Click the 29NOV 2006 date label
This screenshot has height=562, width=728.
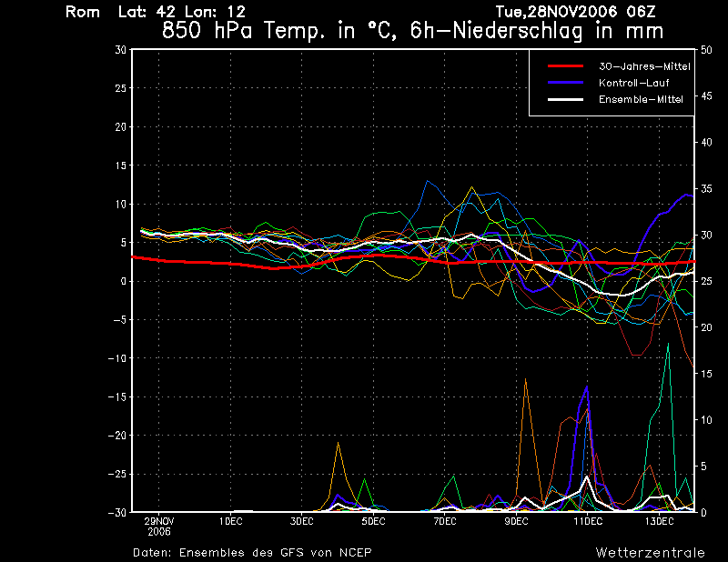pos(158,526)
